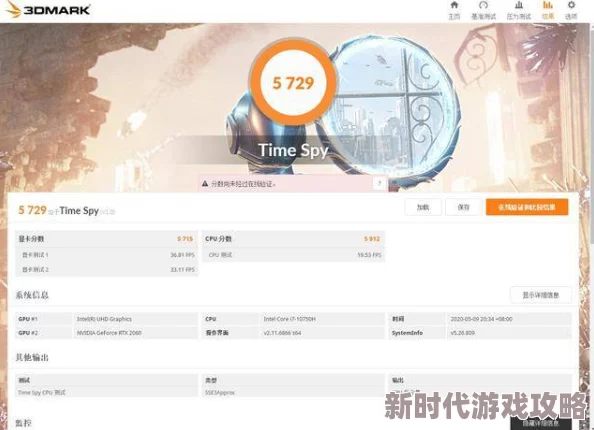Open the Benchmarks (基准测试) tab

pos(483,10)
